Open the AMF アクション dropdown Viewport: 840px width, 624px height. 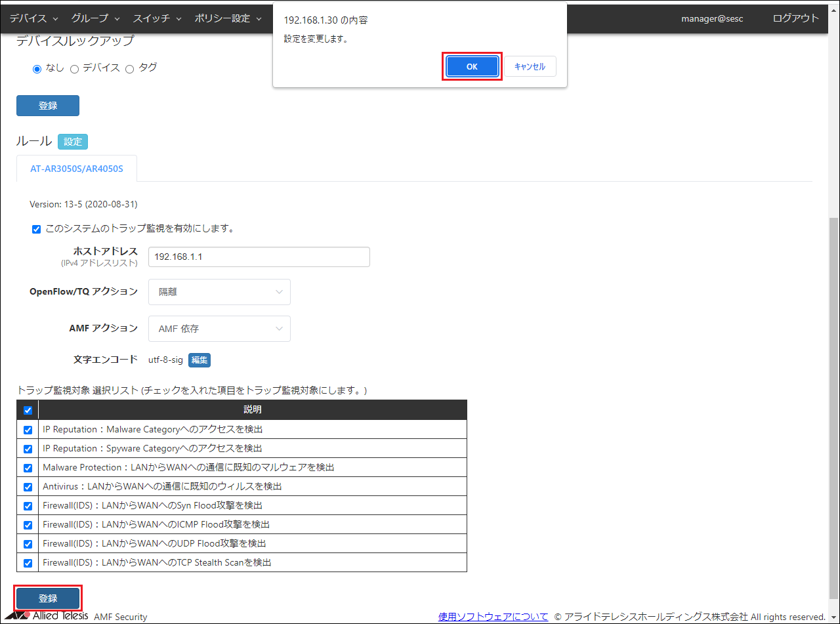point(219,329)
